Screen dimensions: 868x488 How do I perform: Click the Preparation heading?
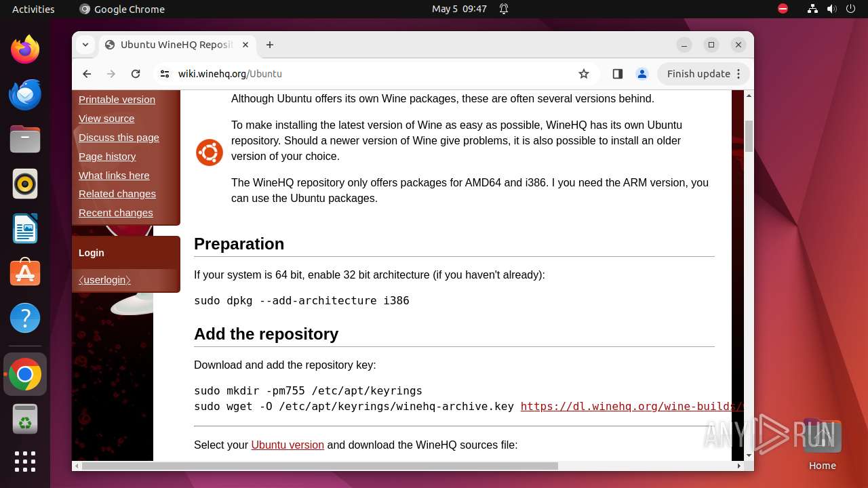pos(239,244)
